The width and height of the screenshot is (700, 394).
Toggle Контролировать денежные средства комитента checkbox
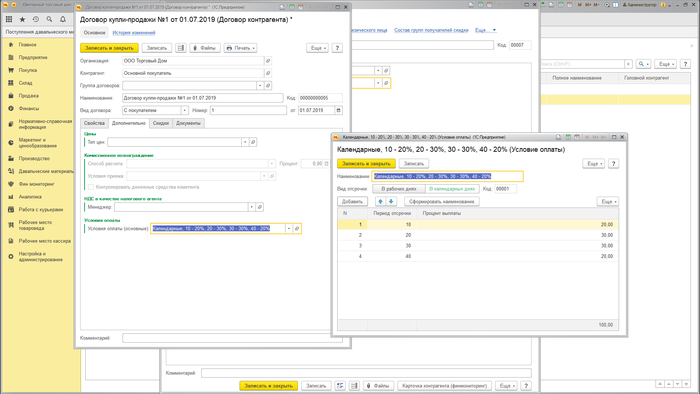[x=91, y=187]
